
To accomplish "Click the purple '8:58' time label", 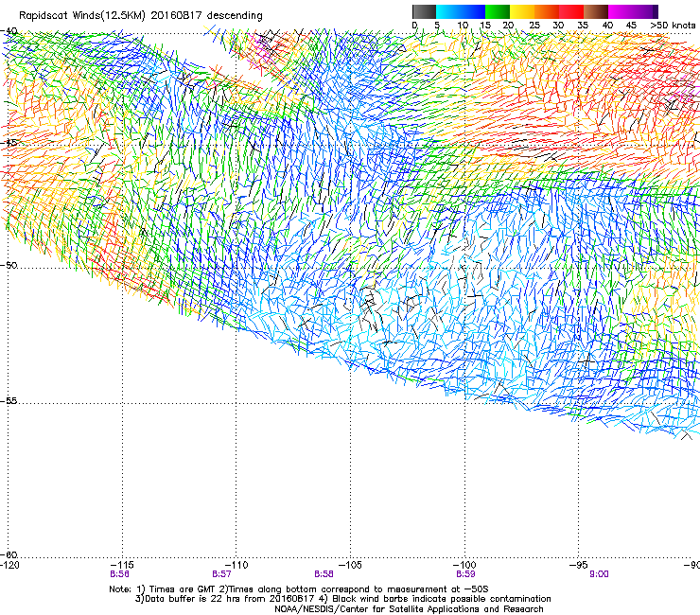I will click(324, 574).
